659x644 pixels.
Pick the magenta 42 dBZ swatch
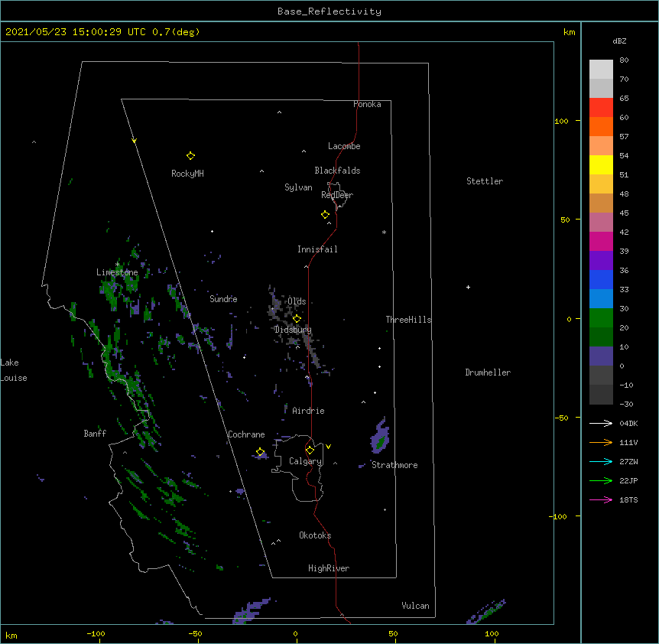[x=601, y=241]
